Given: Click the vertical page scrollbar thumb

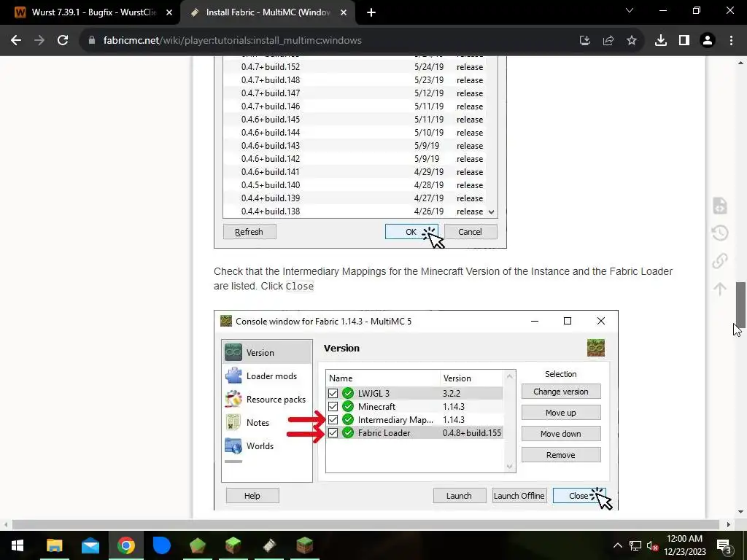Looking at the screenshot, I should point(740,304).
